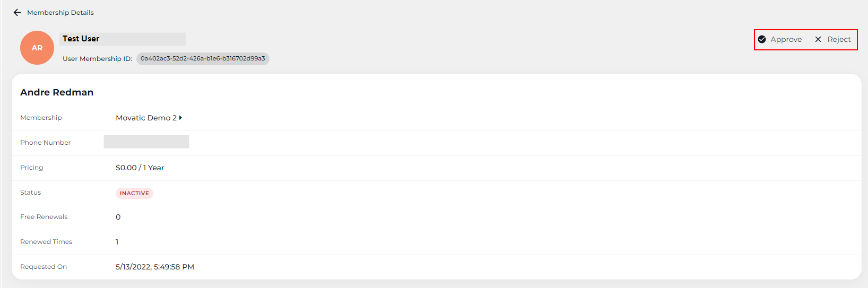
Task: Click the INACTIVE status badge
Action: [134, 193]
